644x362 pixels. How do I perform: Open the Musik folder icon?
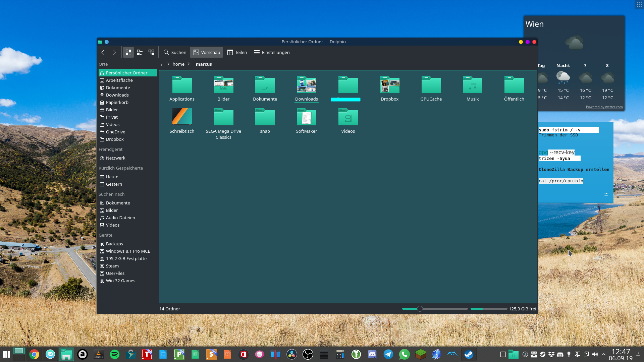click(x=472, y=85)
